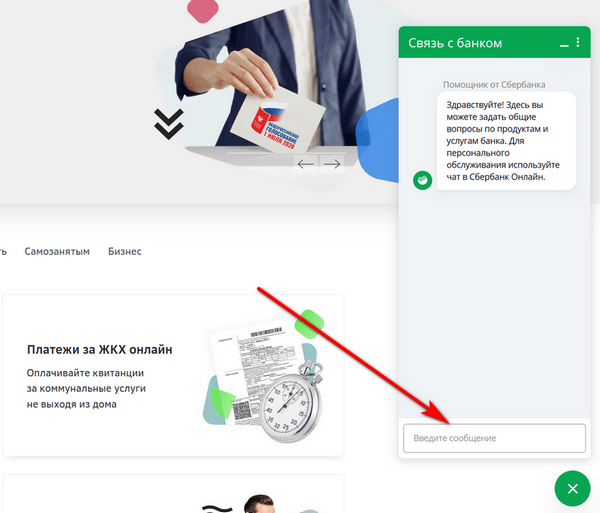The image size is (600, 513).
Task: Click the assistant greeting message bubble
Action: pyautogui.click(x=506, y=141)
